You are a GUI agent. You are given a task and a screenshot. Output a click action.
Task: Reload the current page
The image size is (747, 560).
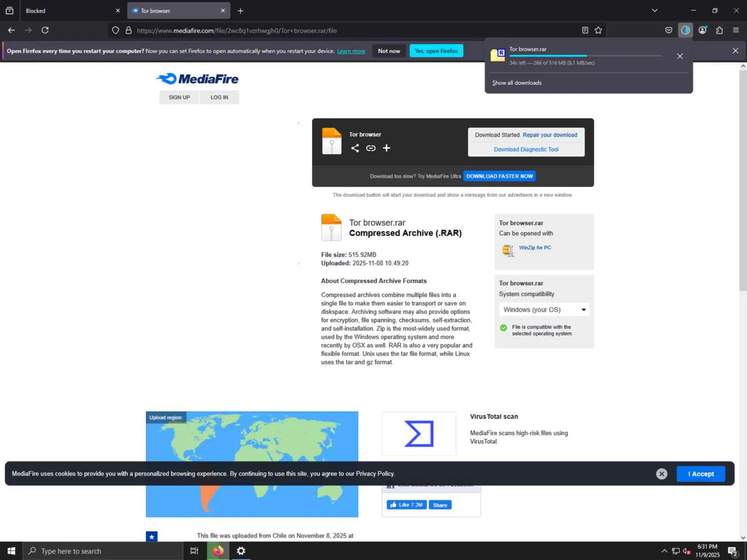[x=45, y=30]
